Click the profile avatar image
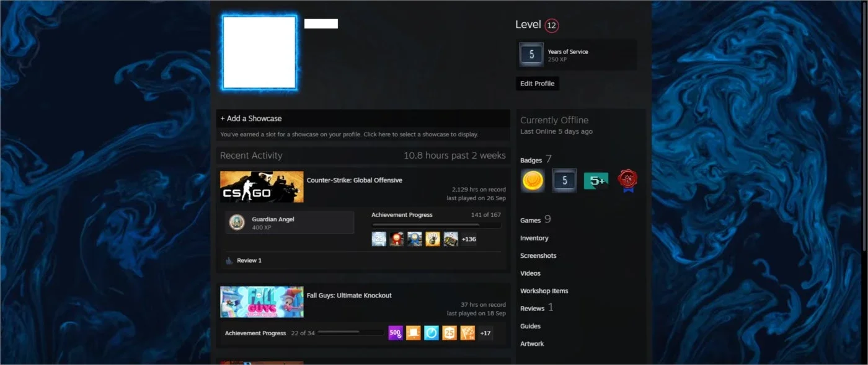The width and height of the screenshot is (868, 365). coord(259,53)
